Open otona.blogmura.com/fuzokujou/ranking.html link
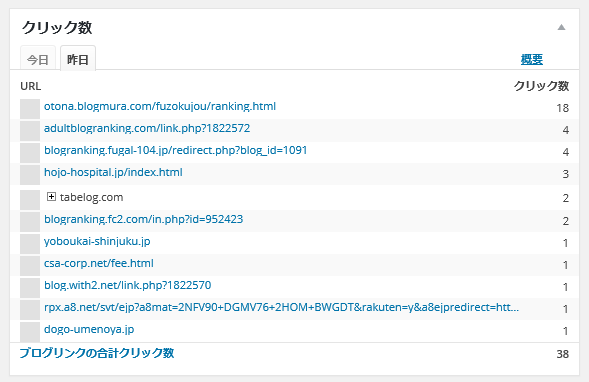The width and height of the screenshot is (589, 382). coord(160,106)
